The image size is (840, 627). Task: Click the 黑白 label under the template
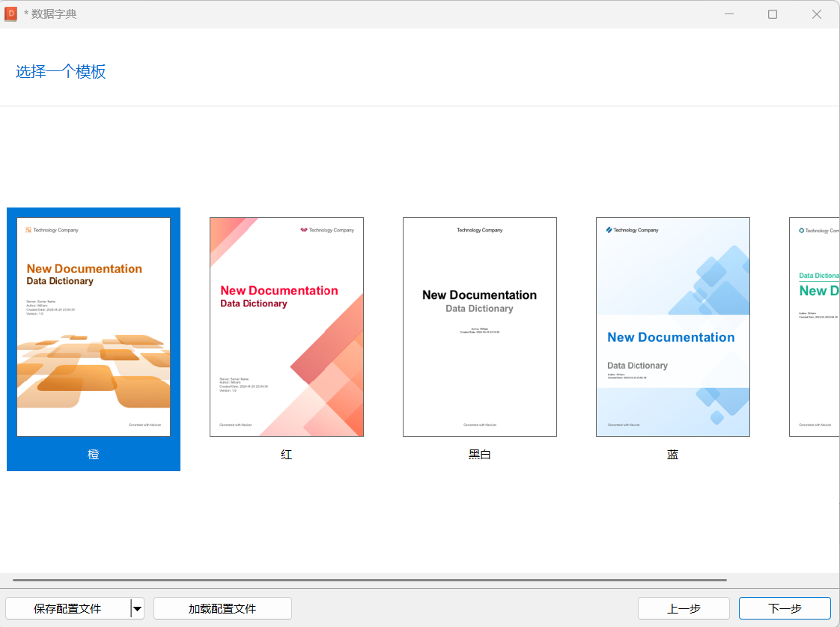[480, 455]
